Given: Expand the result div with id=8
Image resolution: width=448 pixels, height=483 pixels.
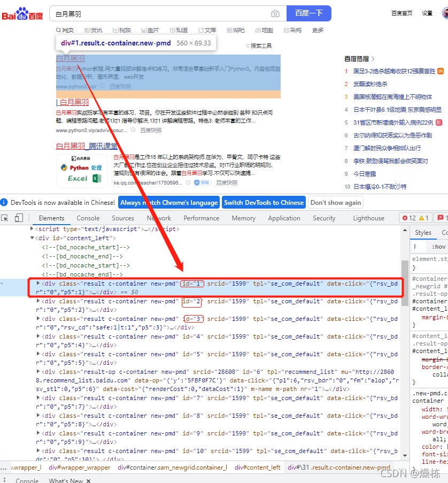Looking at the screenshot, I should pyautogui.click(x=38, y=416).
